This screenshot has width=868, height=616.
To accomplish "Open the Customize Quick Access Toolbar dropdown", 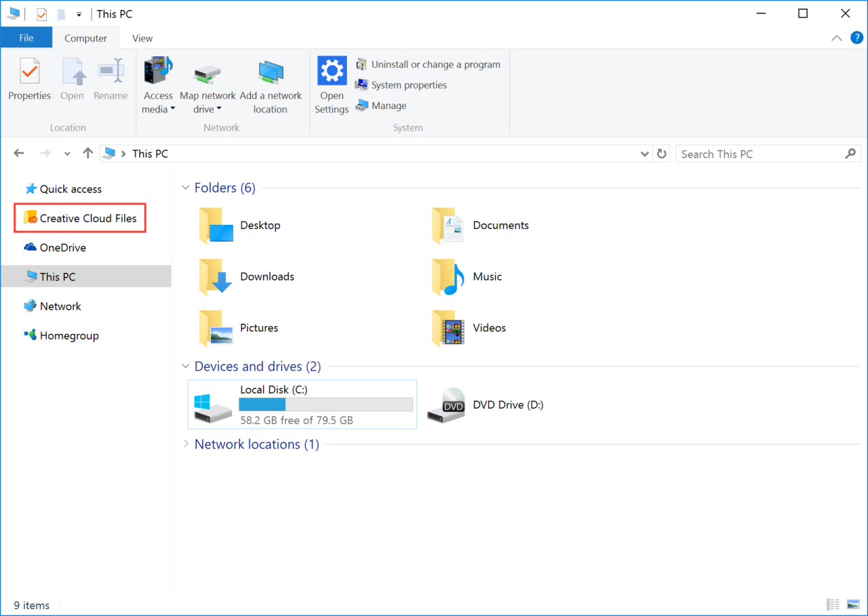I will pyautogui.click(x=79, y=14).
